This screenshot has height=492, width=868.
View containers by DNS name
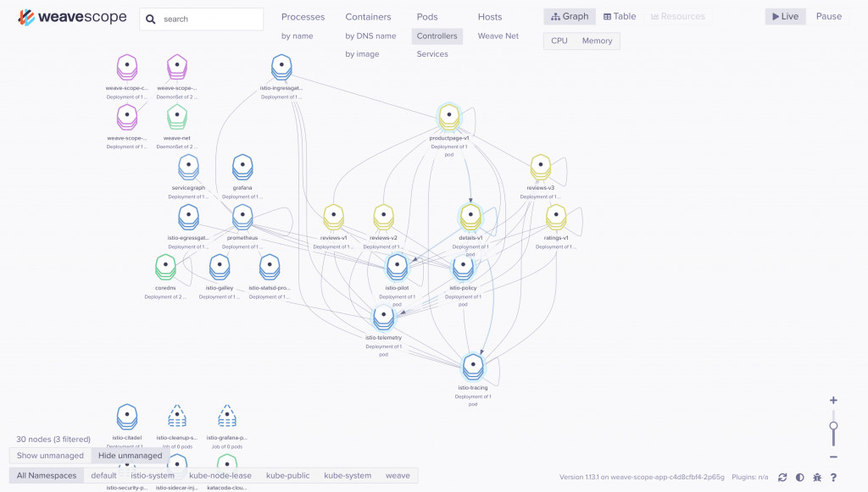pos(370,36)
